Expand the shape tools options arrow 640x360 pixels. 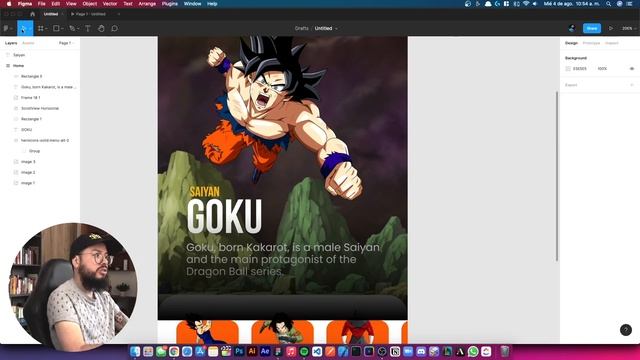[x=62, y=29]
